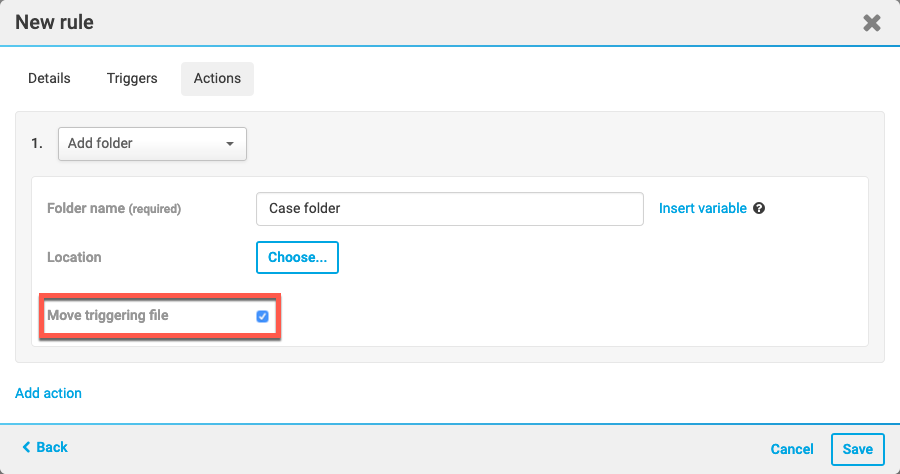Save the new rule
Viewport: 900px width, 474px height.
857,449
